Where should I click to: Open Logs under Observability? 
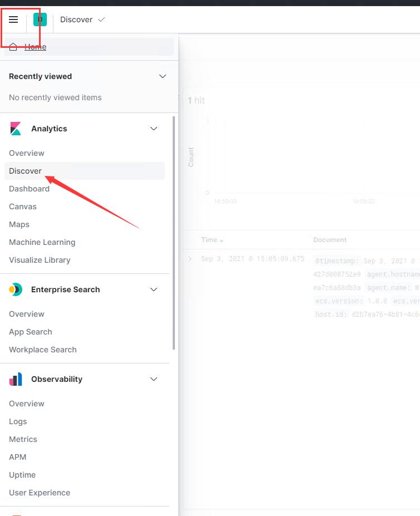point(18,421)
